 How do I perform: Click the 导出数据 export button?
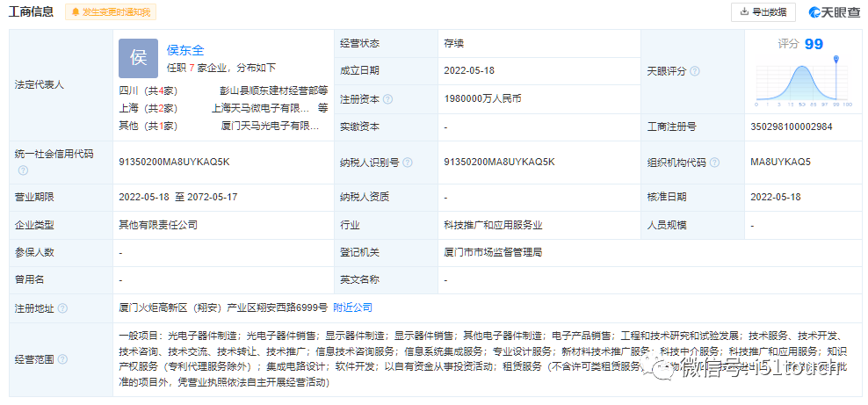[763, 12]
